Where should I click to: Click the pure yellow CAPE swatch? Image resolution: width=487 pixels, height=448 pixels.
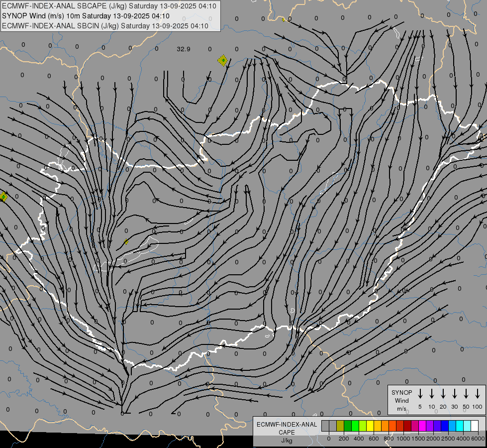pos(370,426)
